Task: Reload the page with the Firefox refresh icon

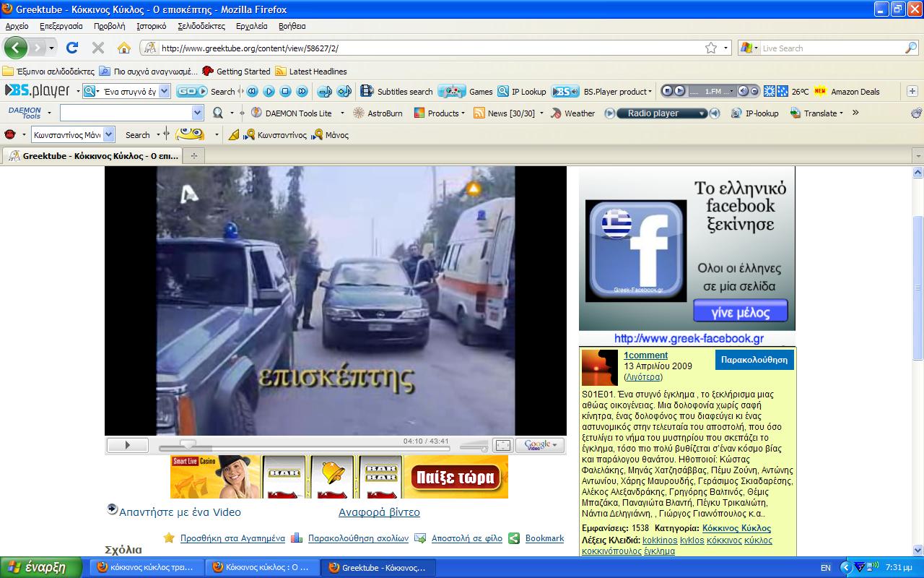Action: 72,48
